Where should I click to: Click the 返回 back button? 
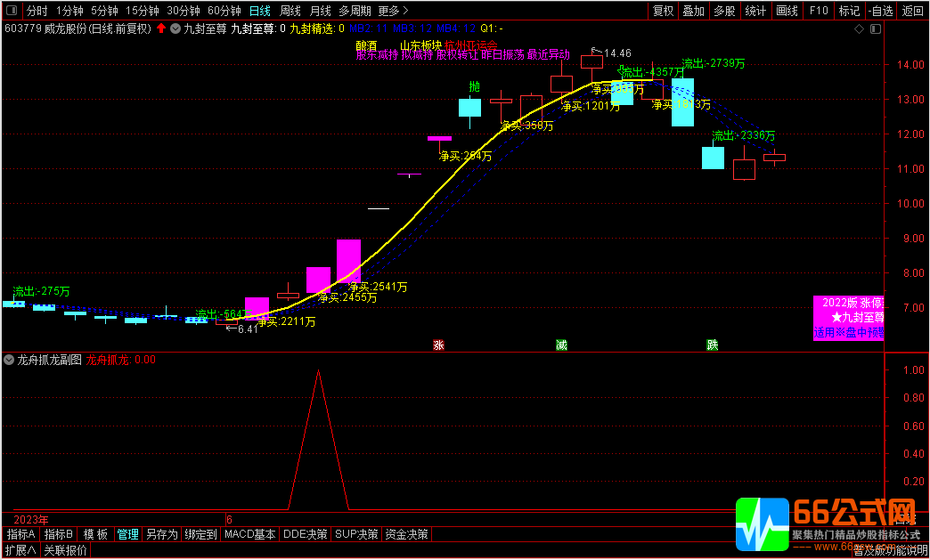pos(912,11)
